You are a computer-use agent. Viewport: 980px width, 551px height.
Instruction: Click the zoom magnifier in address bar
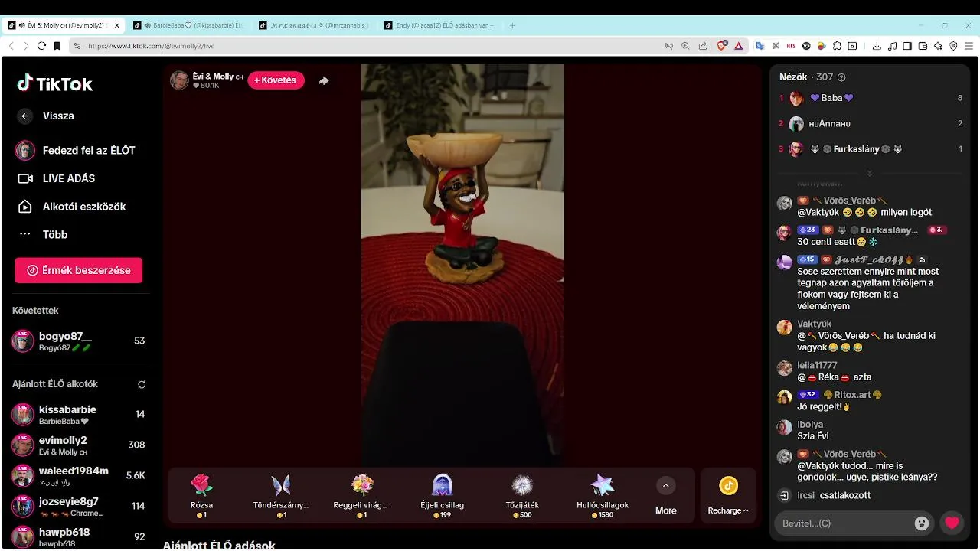point(685,46)
